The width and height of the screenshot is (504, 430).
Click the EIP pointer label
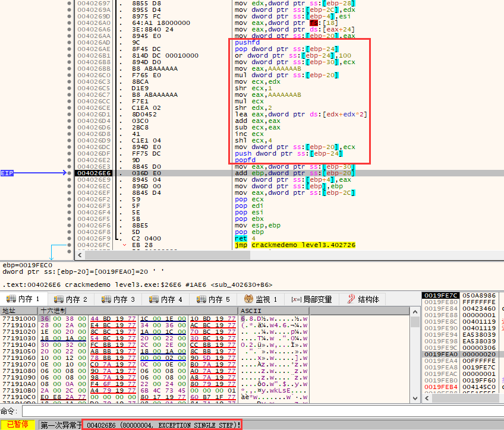coord(7,173)
